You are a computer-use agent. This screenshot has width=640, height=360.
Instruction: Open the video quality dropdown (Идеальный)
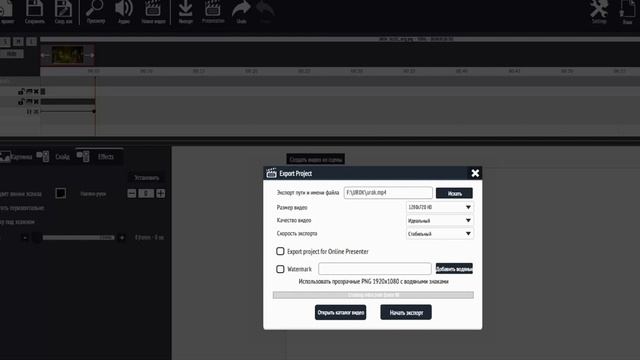coord(440,220)
